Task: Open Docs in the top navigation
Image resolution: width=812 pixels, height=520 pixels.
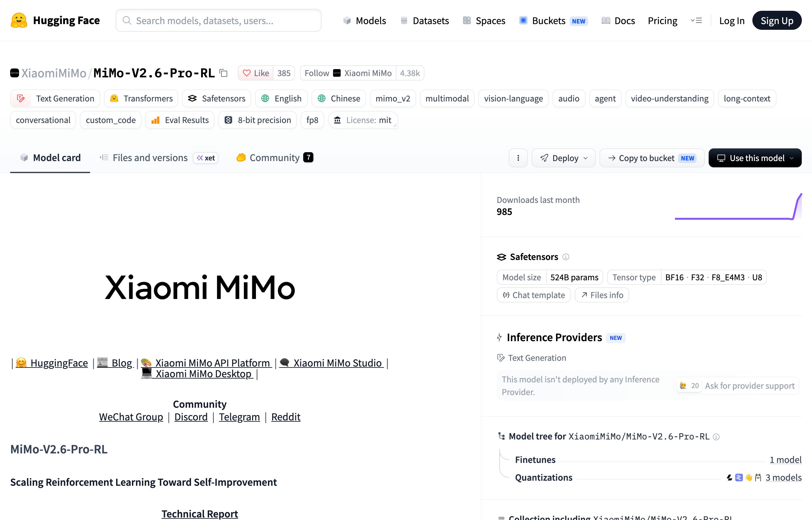Action: click(x=618, y=21)
